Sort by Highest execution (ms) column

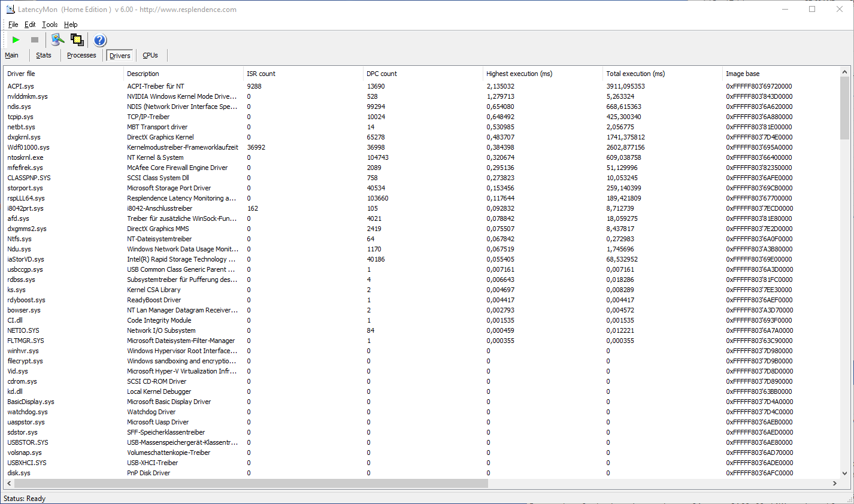543,74
